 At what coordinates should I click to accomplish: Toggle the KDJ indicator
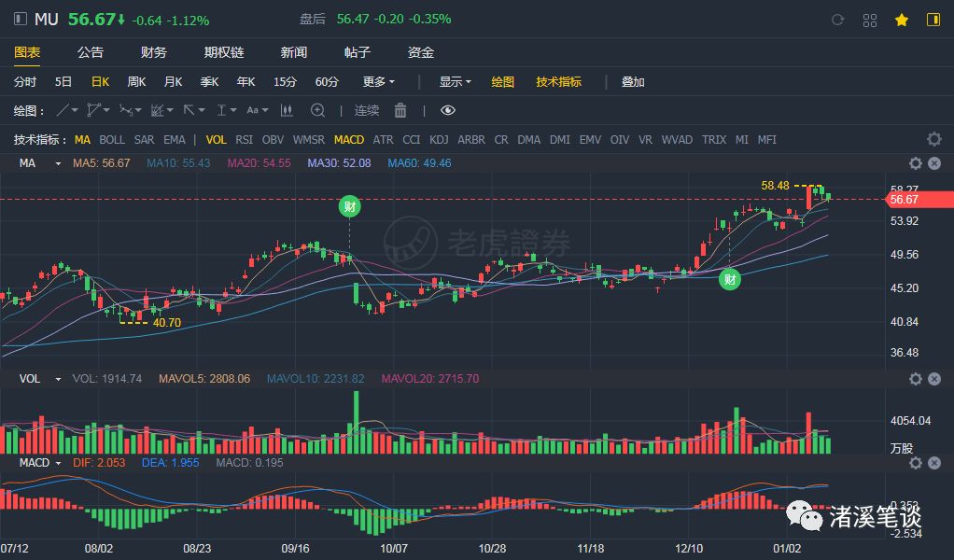tap(439, 140)
